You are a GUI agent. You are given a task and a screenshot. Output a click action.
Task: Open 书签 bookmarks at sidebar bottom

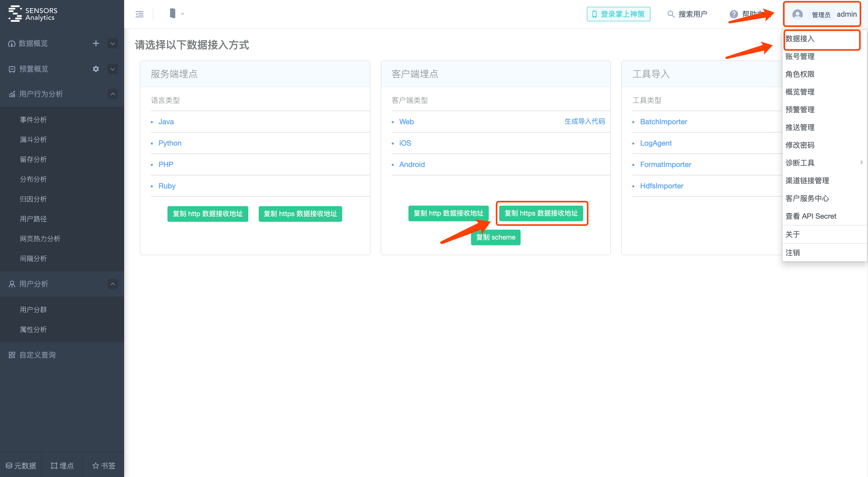point(104,466)
